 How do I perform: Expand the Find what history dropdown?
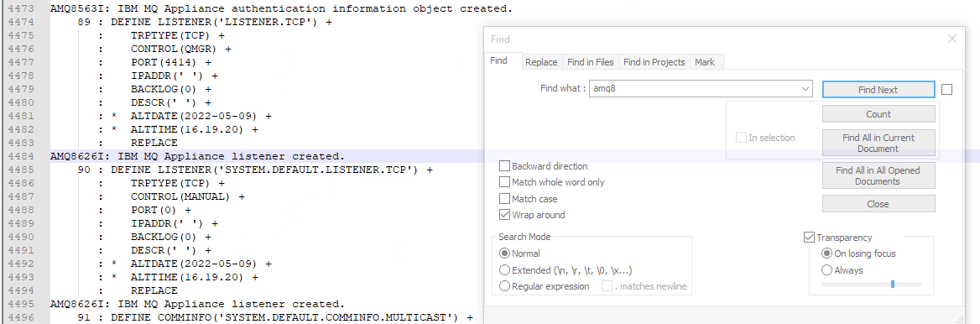click(x=805, y=89)
